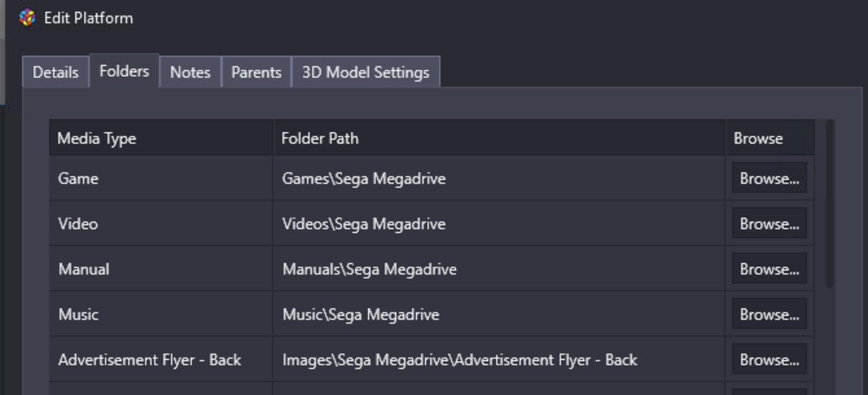Click the Videos\Sega Megadrive folder path field
This screenshot has height=395, width=868.
[499, 223]
